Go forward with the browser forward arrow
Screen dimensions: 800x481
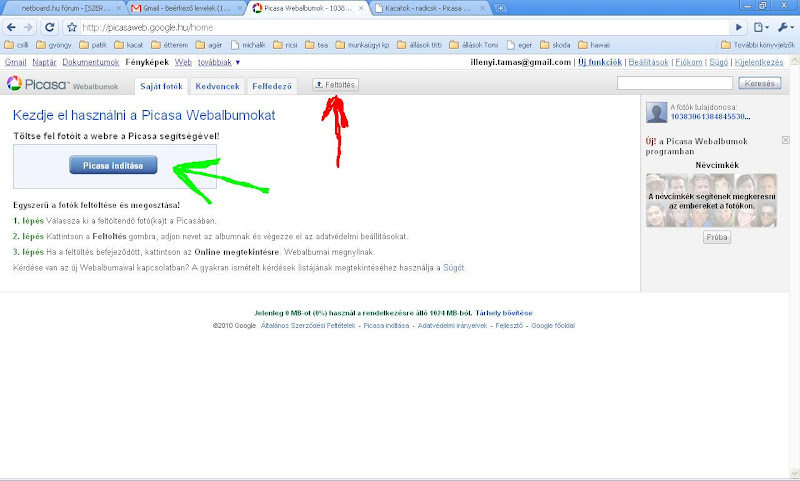[x=28, y=27]
